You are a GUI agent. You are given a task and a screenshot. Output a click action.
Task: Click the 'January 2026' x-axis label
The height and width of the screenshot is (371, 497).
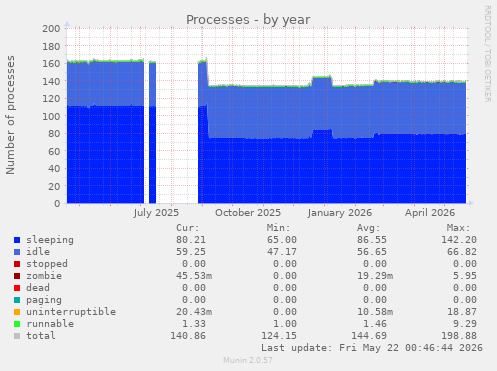point(340,213)
